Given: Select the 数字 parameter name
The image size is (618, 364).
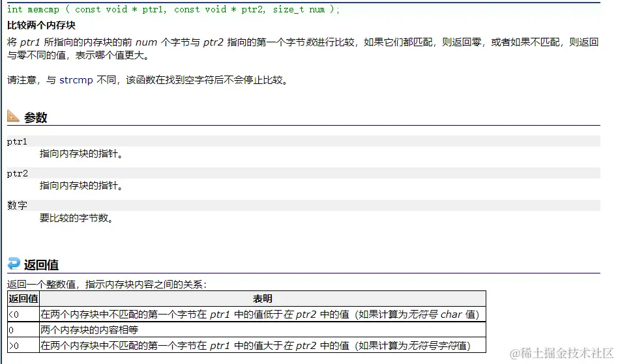Looking at the screenshot, I should click(18, 205).
